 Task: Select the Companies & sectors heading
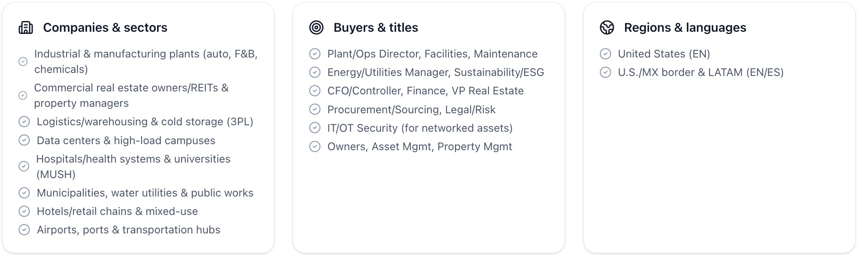click(105, 28)
